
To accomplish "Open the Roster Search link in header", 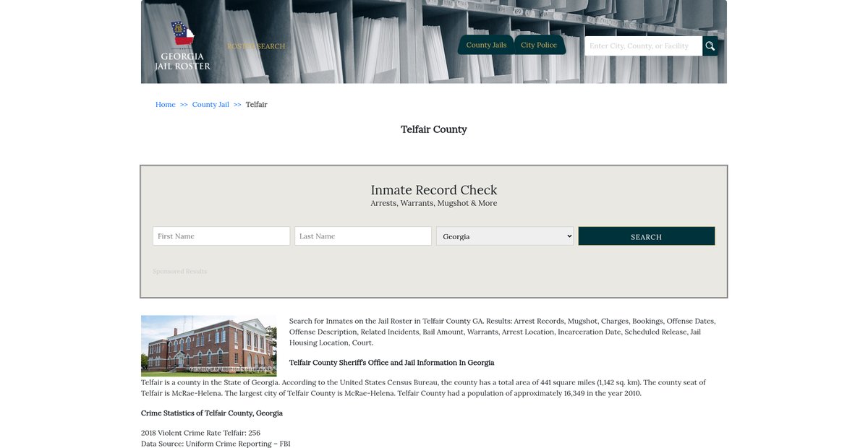I will point(256,46).
